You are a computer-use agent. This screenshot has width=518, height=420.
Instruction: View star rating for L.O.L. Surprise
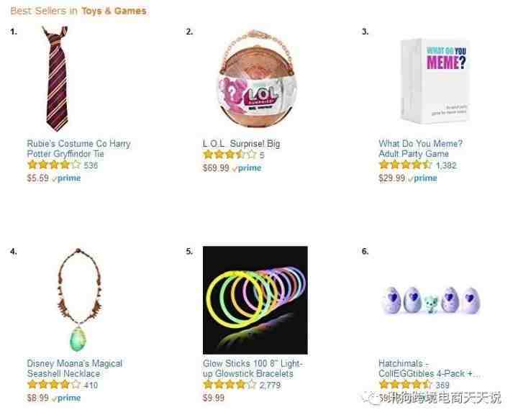click(230, 154)
